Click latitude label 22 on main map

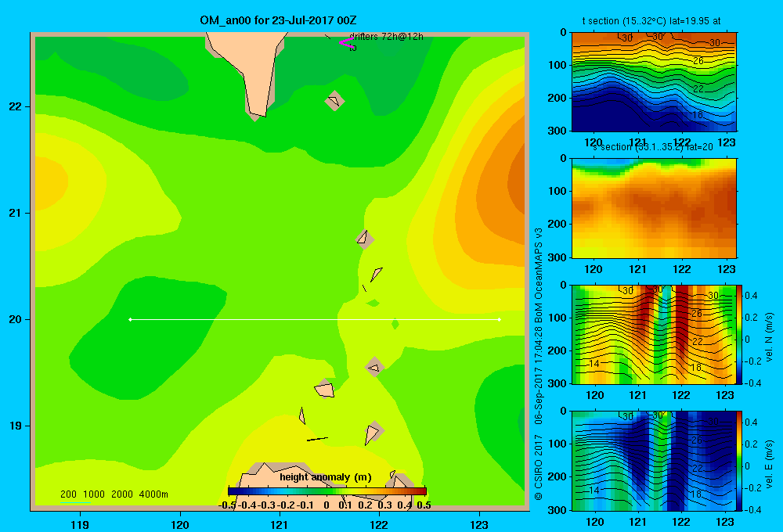click(15, 106)
